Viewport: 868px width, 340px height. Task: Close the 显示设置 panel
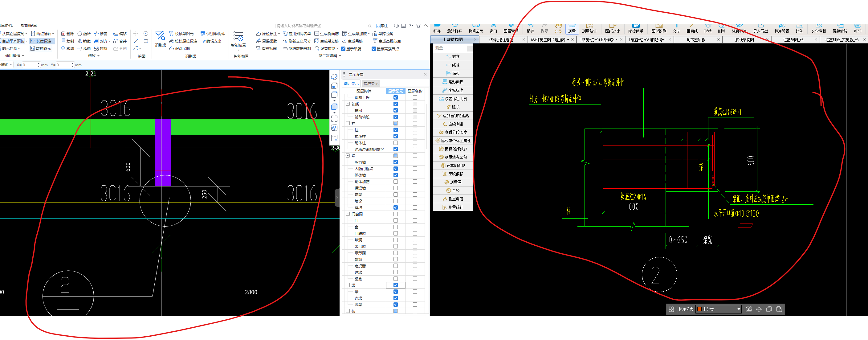click(425, 75)
